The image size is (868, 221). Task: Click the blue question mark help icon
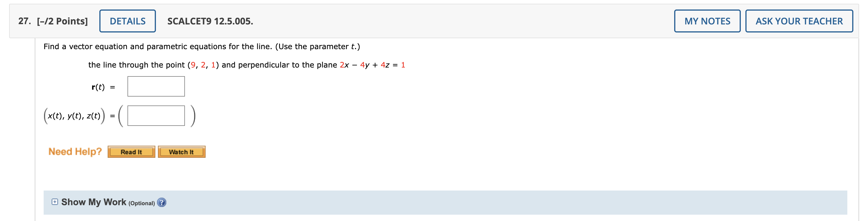[x=162, y=202]
